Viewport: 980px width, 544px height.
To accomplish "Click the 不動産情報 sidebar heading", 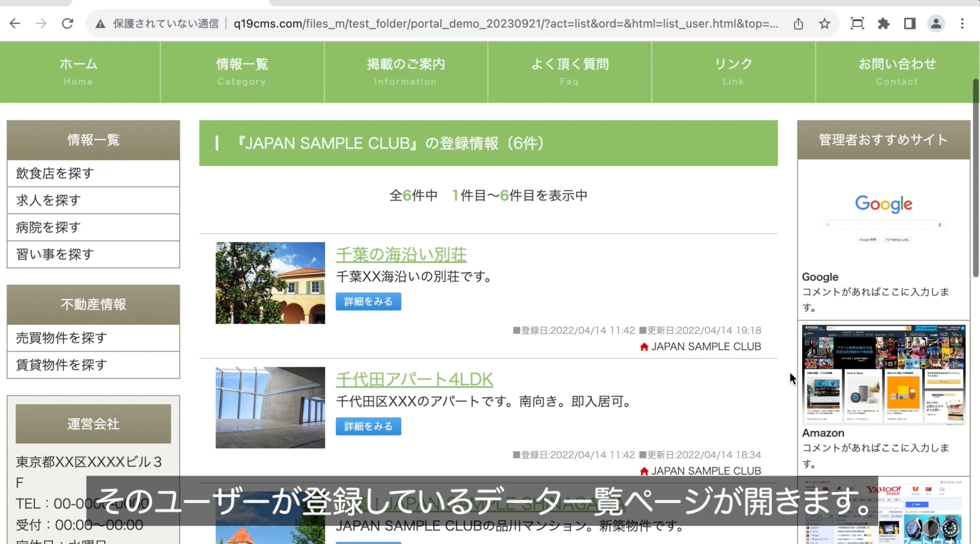I will pos(93,304).
